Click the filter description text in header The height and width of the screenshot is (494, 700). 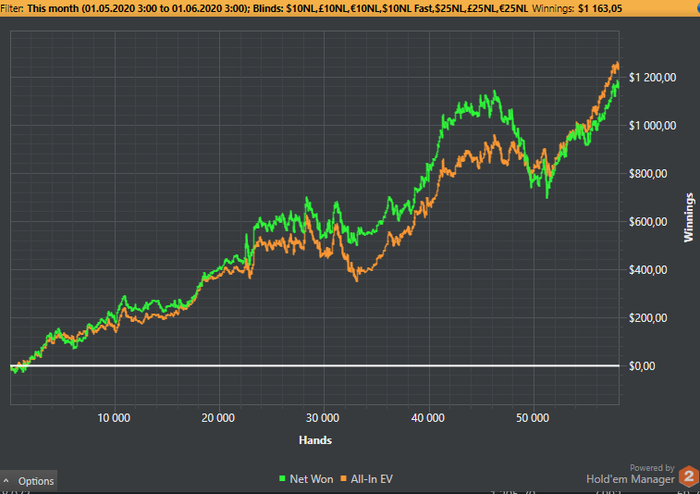[277, 8]
